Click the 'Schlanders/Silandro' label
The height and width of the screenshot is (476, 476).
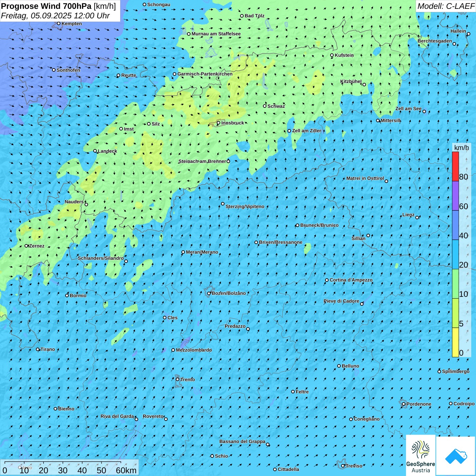(101, 258)
